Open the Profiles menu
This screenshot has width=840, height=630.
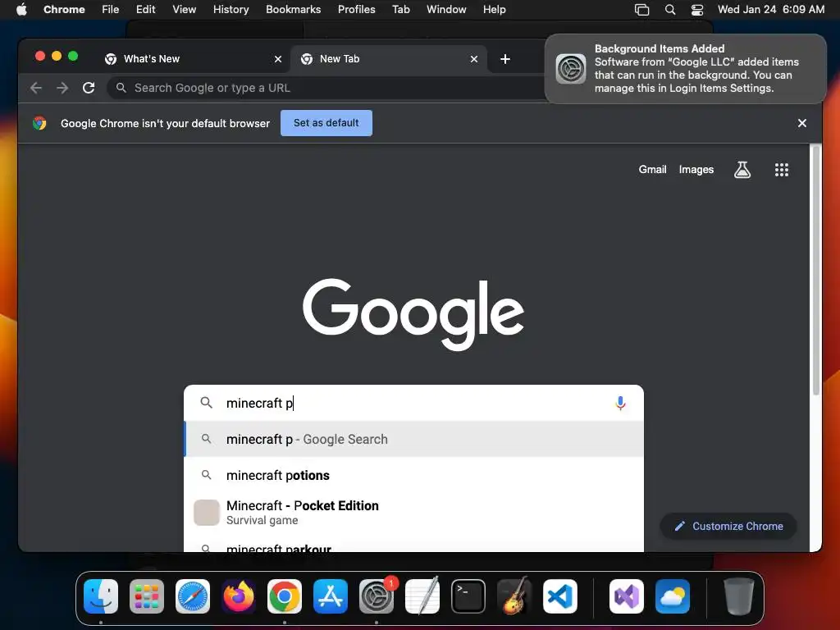coord(356,10)
